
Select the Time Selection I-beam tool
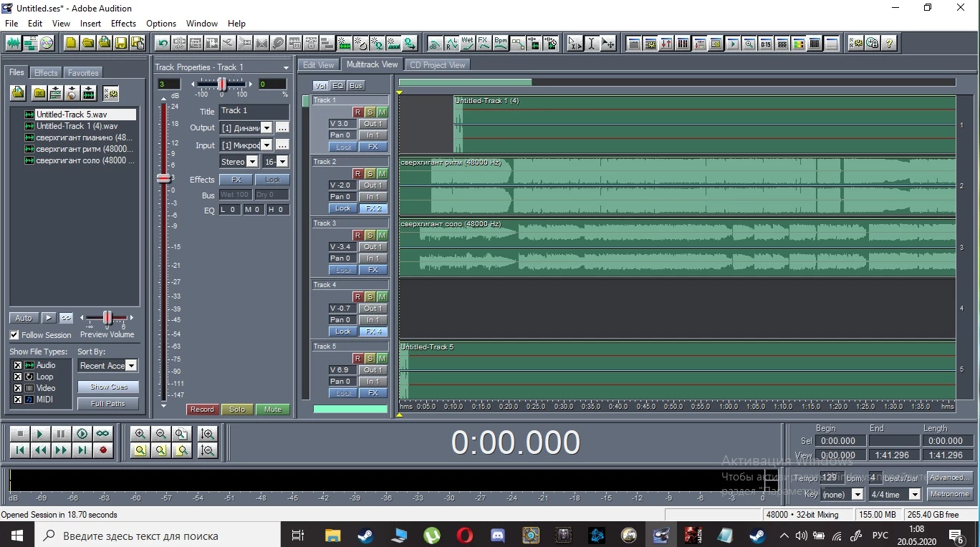point(592,43)
